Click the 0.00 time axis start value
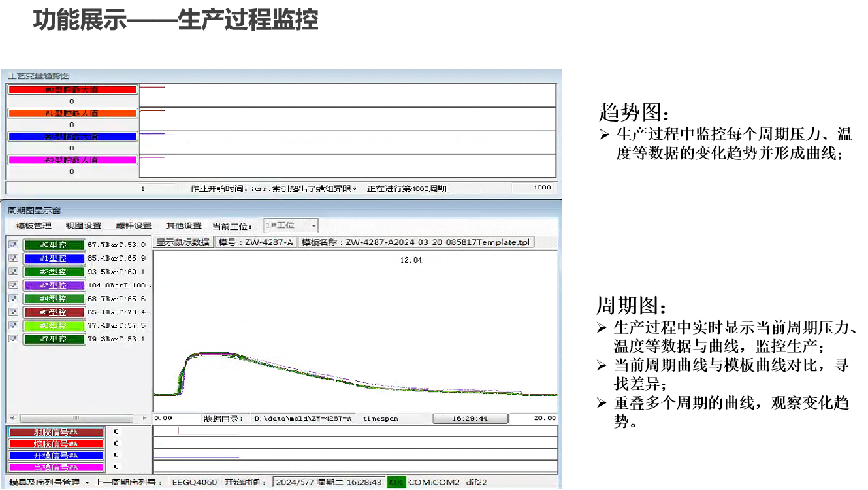 163,419
